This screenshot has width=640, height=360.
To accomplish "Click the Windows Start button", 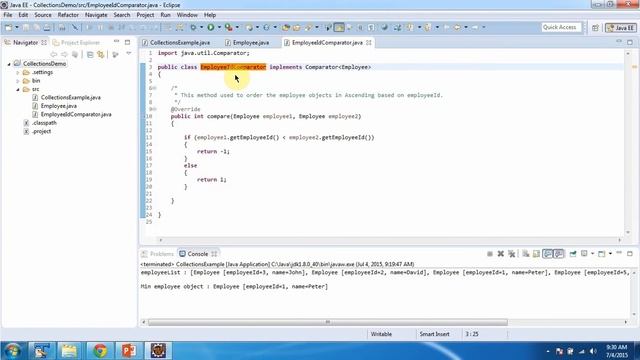I will click(x=13, y=351).
